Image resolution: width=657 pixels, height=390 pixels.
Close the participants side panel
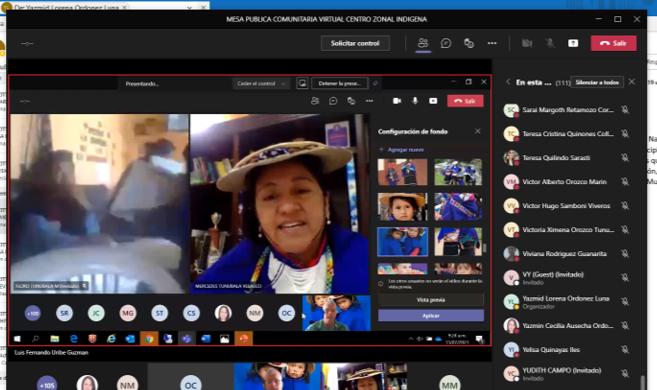[632, 82]
